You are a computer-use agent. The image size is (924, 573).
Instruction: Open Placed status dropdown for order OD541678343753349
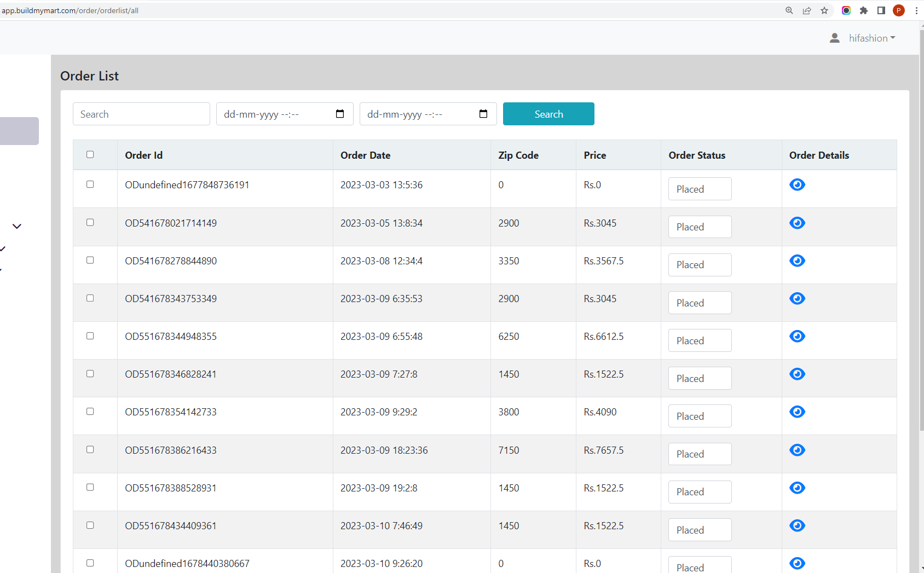point(700,303)
